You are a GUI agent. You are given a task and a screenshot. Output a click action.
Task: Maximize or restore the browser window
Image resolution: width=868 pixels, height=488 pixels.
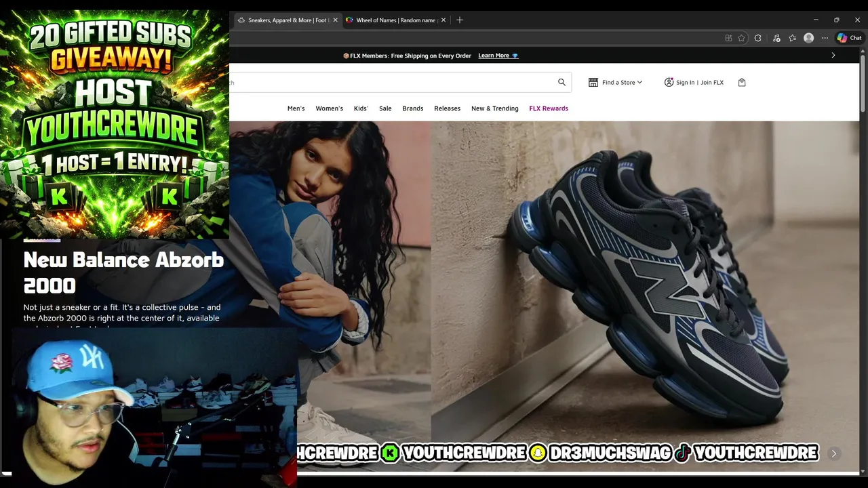[837, 20]
